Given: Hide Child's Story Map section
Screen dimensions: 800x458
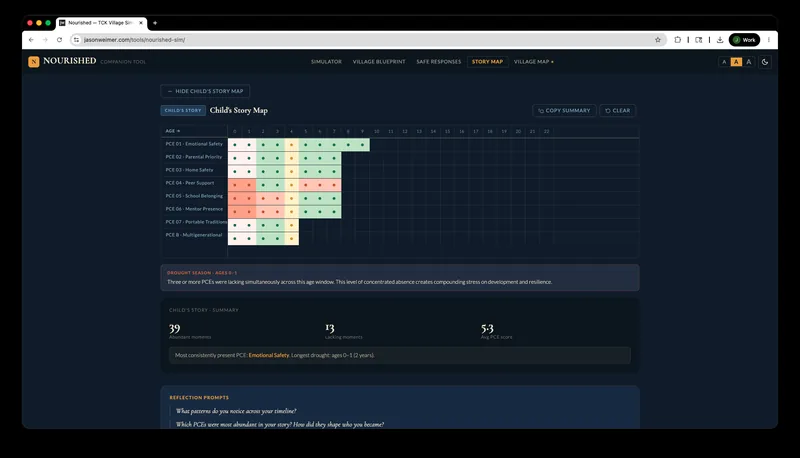Looking at the screenshot, I should (205, 91).
